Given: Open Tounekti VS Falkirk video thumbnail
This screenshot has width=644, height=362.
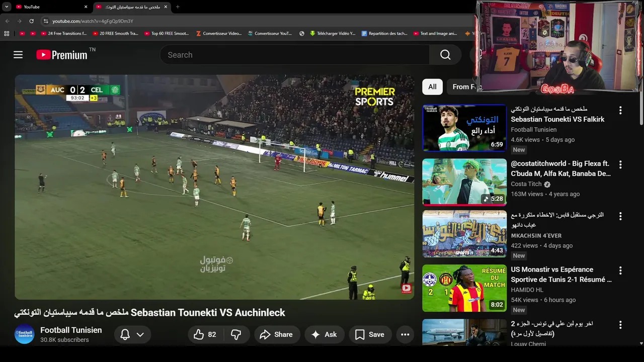Looking at the screenshot, I should coord(464,128).
